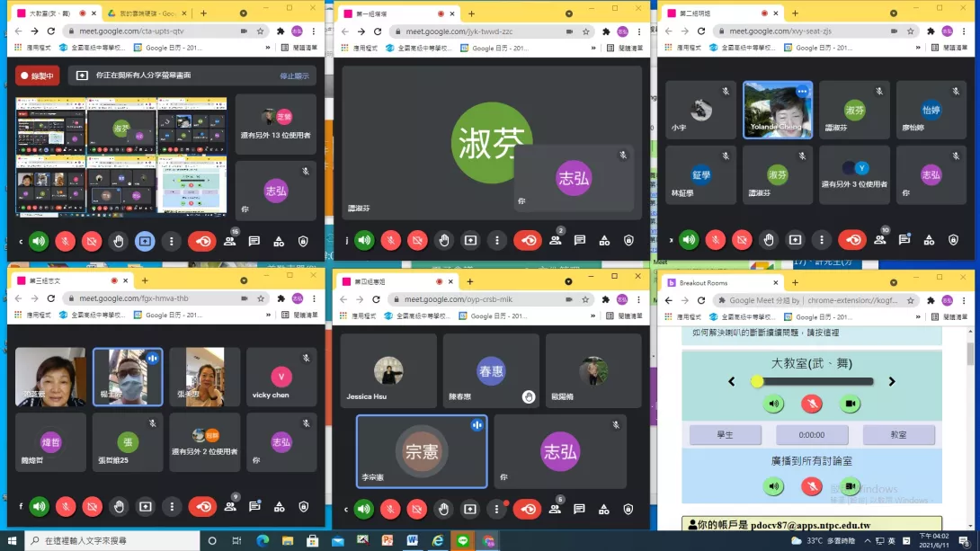Open the Google 日曆 bookmark in the jyk-twwd-zzc window

494,49
